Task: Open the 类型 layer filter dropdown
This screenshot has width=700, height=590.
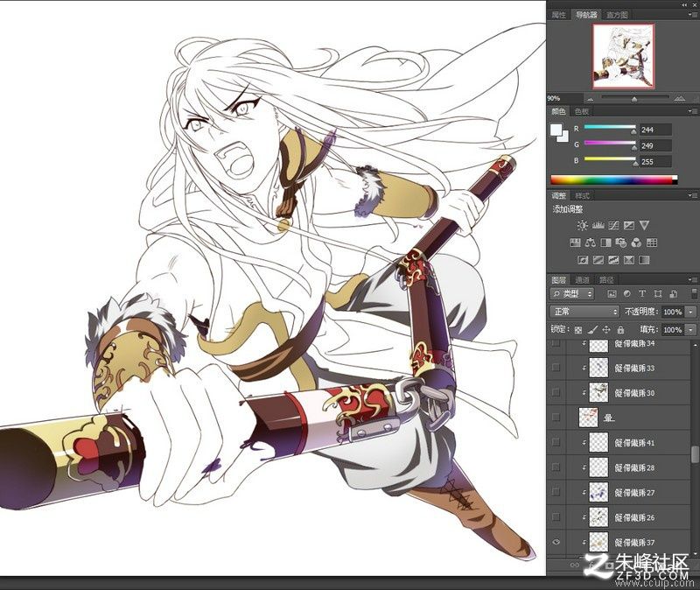Action: [x=572, y=293]
